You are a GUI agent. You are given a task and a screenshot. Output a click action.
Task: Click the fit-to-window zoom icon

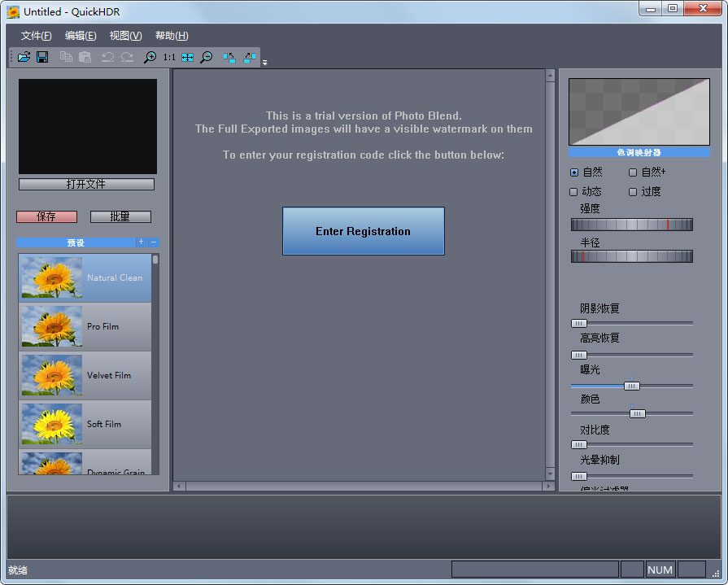tap(188, 57)
